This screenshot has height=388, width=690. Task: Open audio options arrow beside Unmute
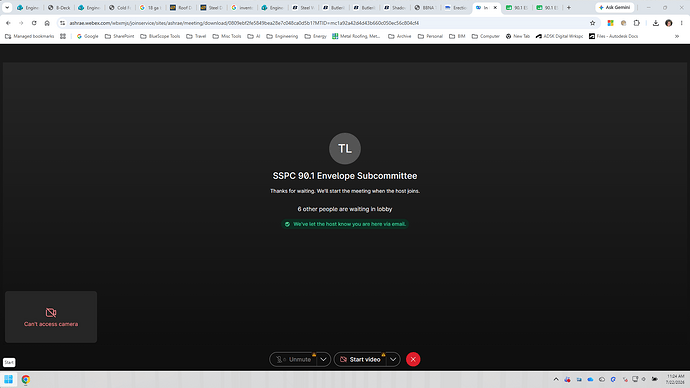click(x=323, y=359)
